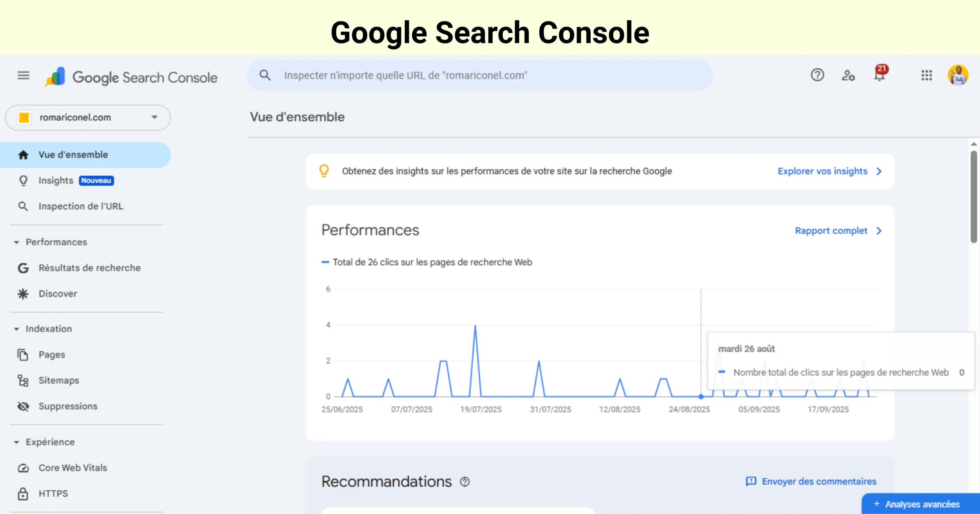Select Inspection de l'URL in the sidebar
The image size is (980, 514).
[x=80, y=206]
